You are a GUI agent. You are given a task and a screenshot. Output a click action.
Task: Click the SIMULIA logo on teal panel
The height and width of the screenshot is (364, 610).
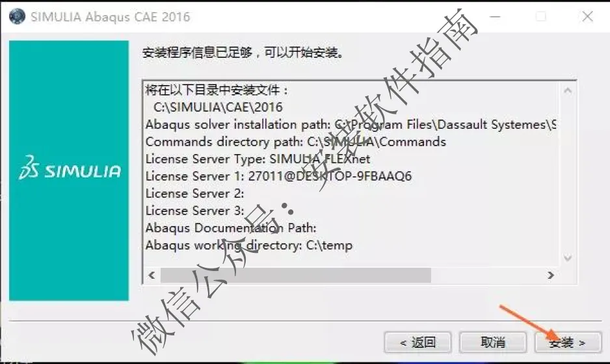(x=70, y=168)
